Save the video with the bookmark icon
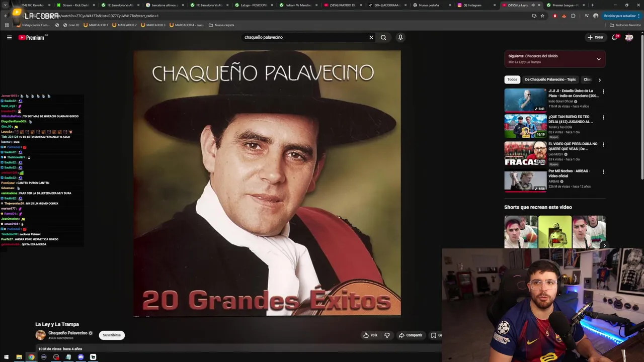Viewport: 644px width, 362px height. click(434, 335)
